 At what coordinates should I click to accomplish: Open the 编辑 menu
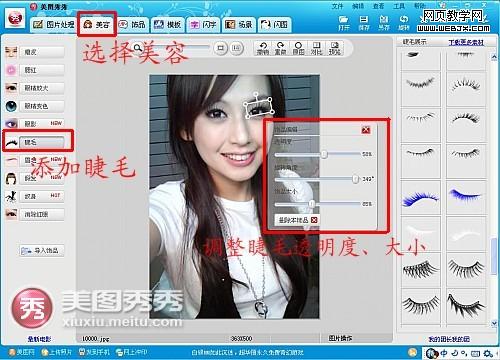tap(358, 6)
